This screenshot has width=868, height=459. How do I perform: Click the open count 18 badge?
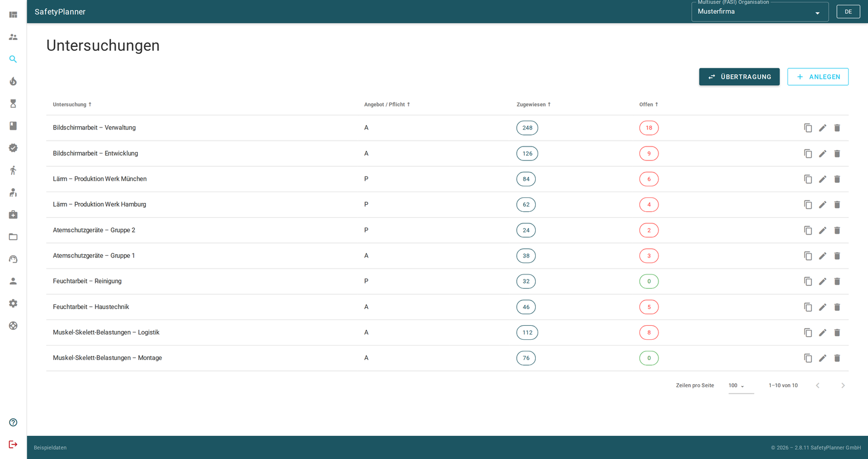(649, 128)
